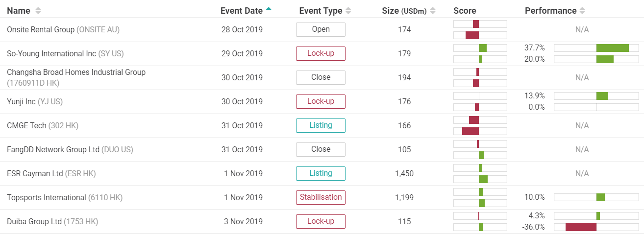Open Duiba Group Ltd company link
Screen dimensions: 644x235
pos(34,221)
